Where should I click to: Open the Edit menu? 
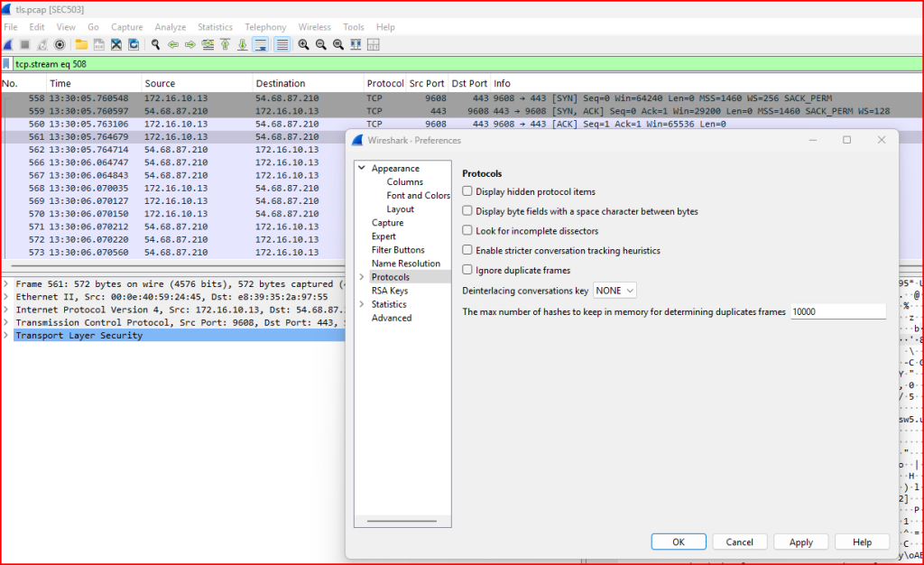[36, 27]
